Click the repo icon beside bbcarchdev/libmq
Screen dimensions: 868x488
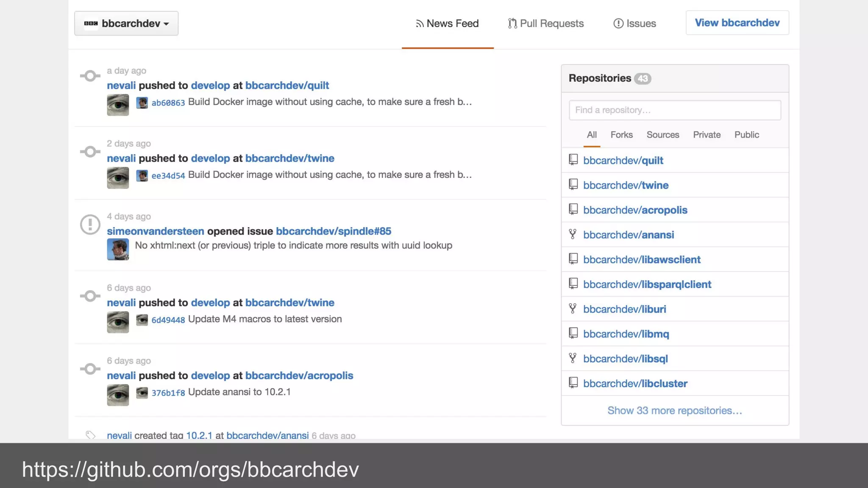[573, 333]
